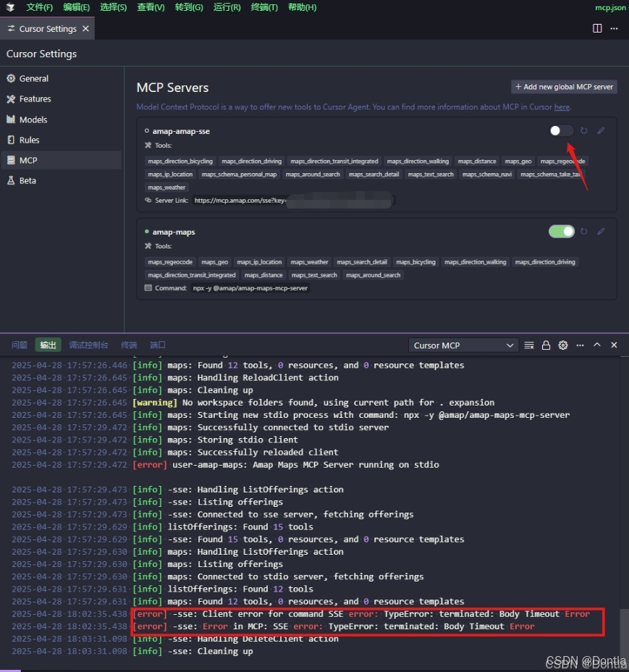Click the maps_direction_bicycling tool tag
629x672 pixels.
point(180,161)
